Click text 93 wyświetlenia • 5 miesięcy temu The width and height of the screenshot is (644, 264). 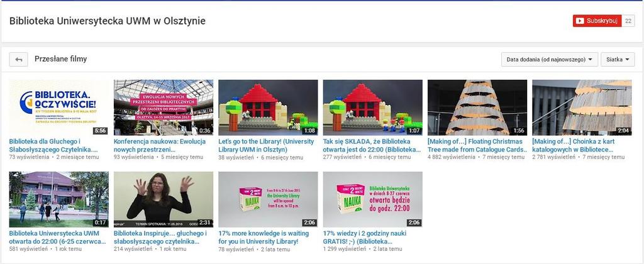tap(158, 157)
